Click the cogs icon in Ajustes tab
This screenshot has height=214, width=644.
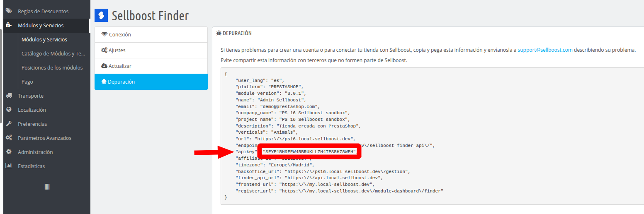click(x=104, y=50)
